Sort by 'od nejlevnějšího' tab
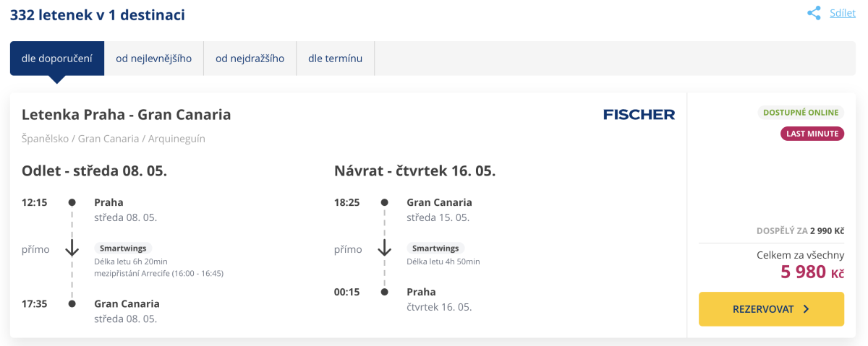Screen dimensions: 868x346 (x=154, y=59)
